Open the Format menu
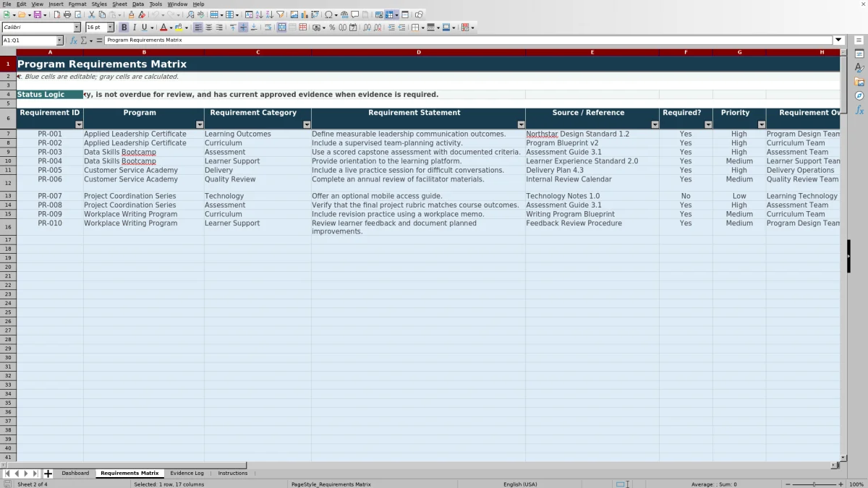The image size is (868, 488). point(77,4)
